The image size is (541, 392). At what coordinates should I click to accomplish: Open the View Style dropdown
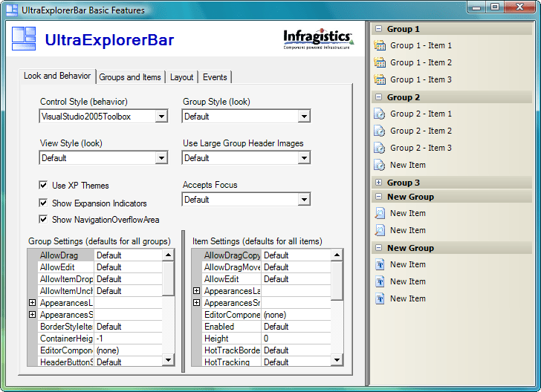(161, 158)
